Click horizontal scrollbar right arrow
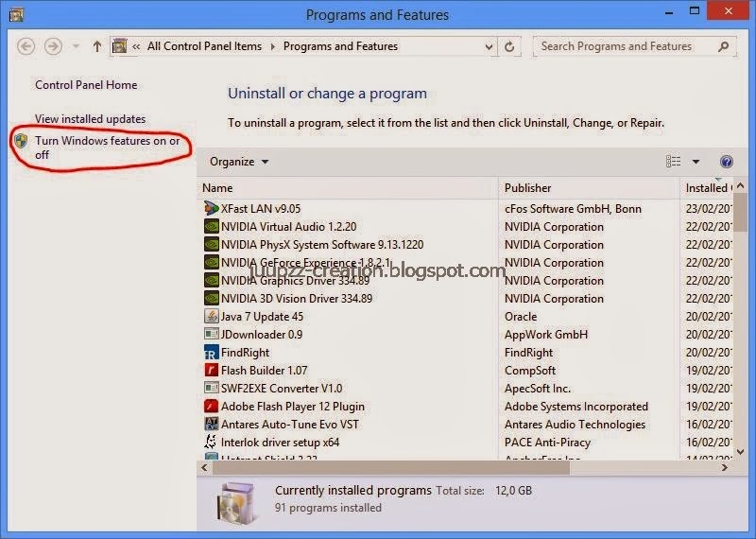756x539 pixels. (724, 467)
